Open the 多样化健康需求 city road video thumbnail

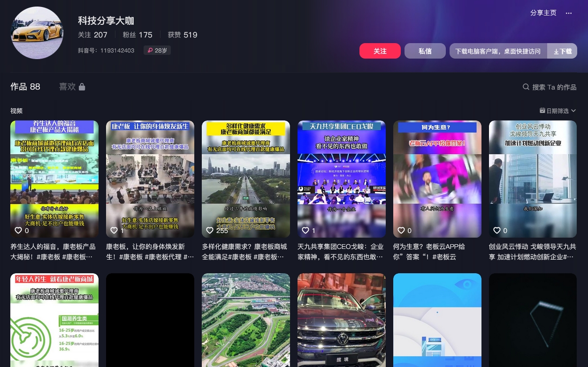pyautogui.click(x=246, y=179)
